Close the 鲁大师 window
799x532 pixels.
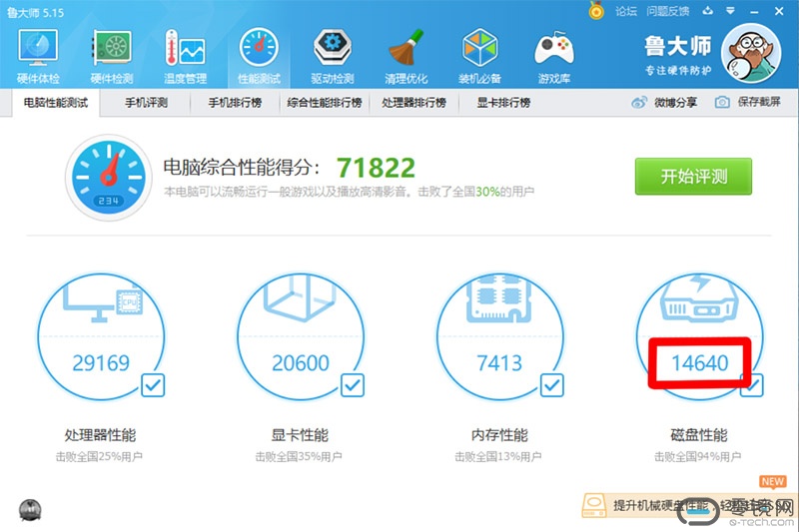coord(779,11)
